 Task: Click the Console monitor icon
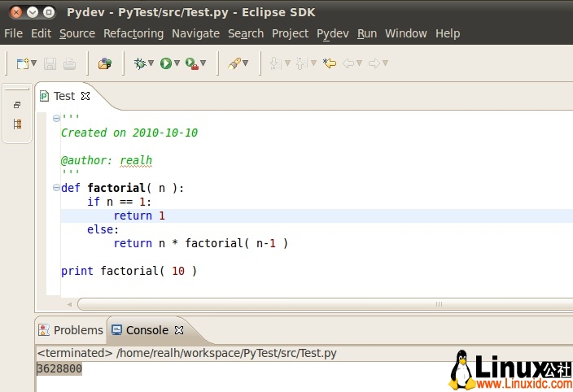point(116,330)
